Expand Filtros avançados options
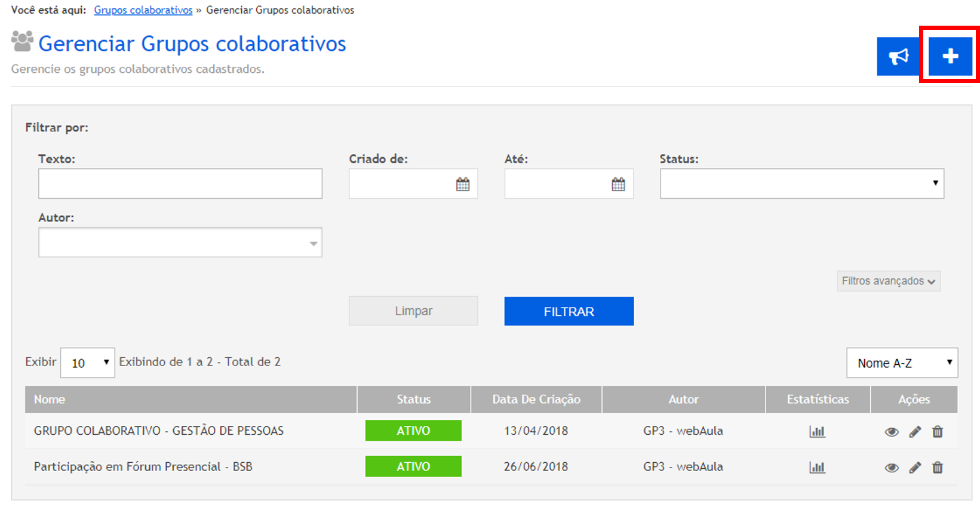The height and width of the screenshot is (507, 980). point(888,281)
